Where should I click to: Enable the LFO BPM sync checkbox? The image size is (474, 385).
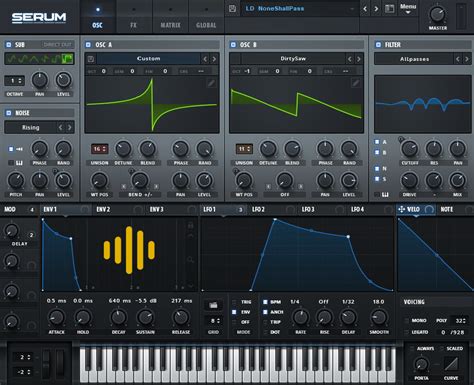[x=265, y=302]
